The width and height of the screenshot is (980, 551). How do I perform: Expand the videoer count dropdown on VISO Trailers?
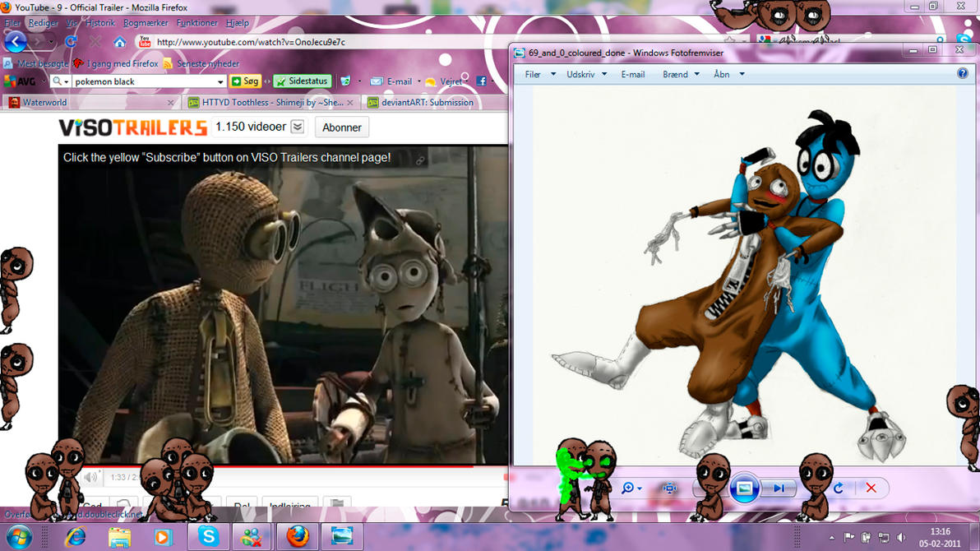pos(298,127)
